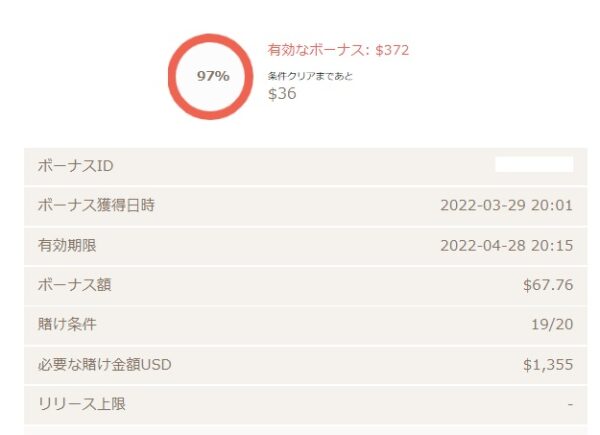This screenshot has width=600, height=435.
Task: Select the $36 remaining amount
Action: (x=282, y=94)
